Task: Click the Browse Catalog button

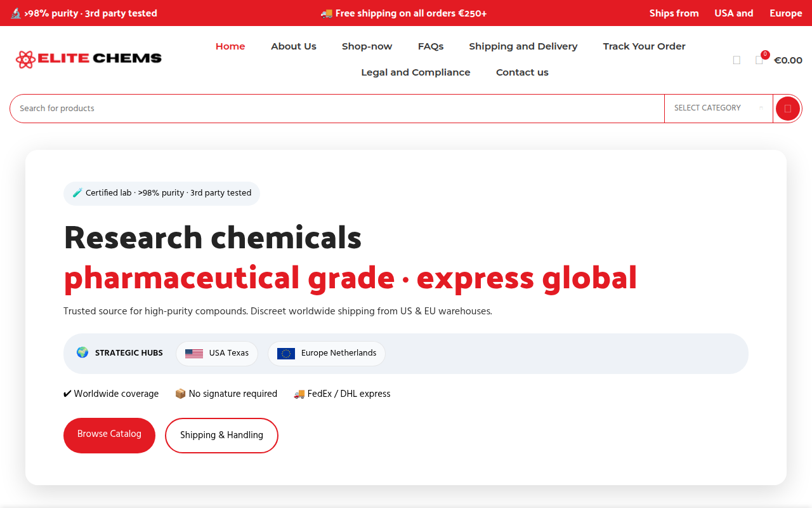Action: click(x=109, y=436)
